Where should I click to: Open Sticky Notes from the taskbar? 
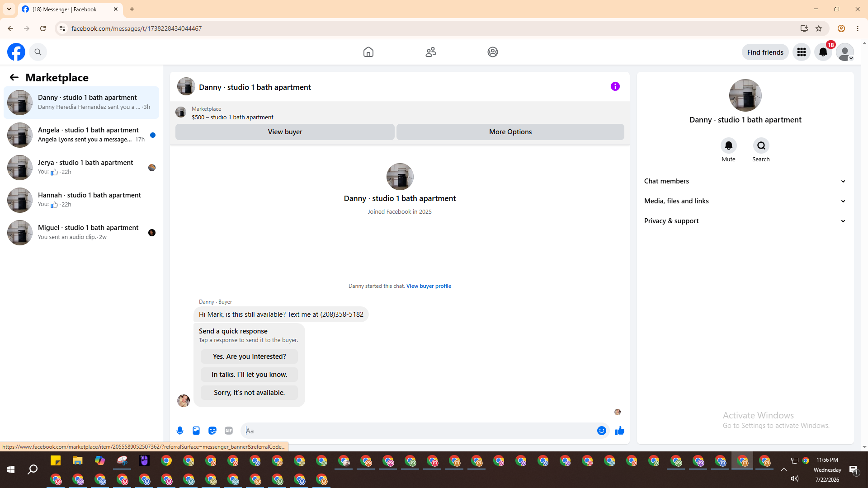click(56, 461)
